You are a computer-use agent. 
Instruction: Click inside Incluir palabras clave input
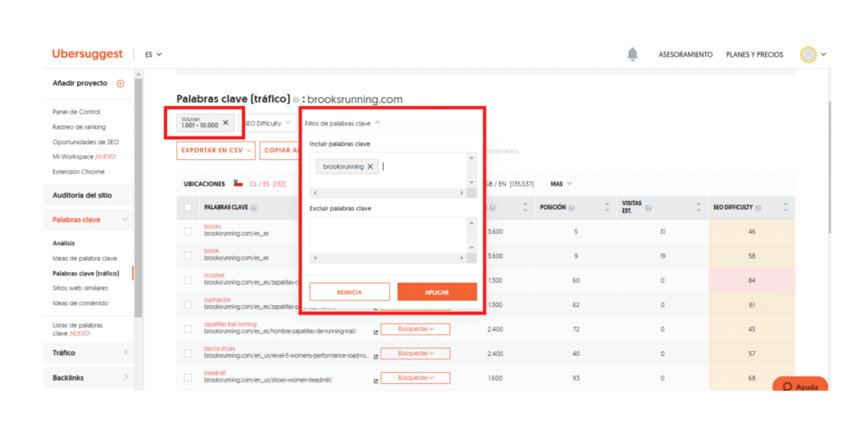[388, 170]
